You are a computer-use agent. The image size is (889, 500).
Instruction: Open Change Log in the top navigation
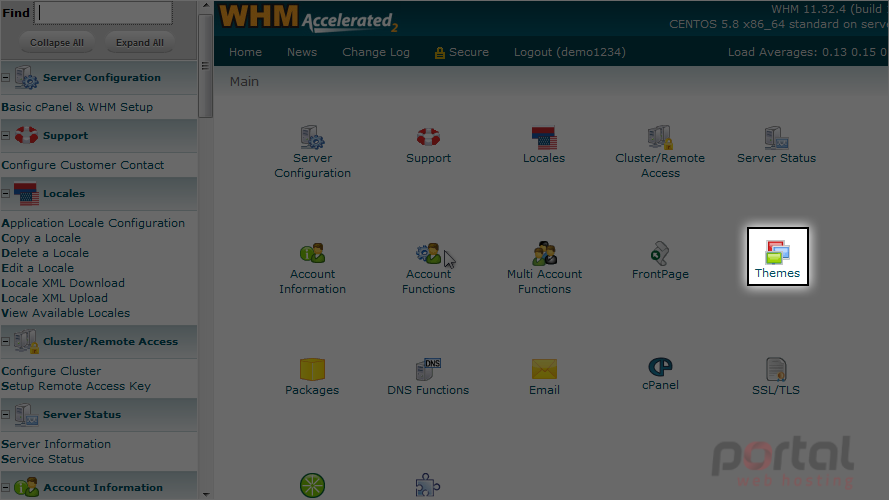pyautogui.click(x=376, y=52)
